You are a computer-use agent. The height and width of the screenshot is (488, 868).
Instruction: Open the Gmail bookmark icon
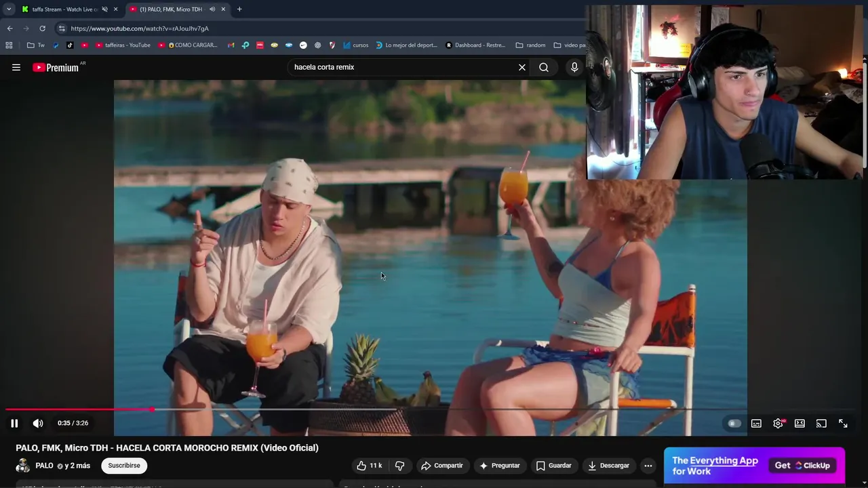[231, 45]
